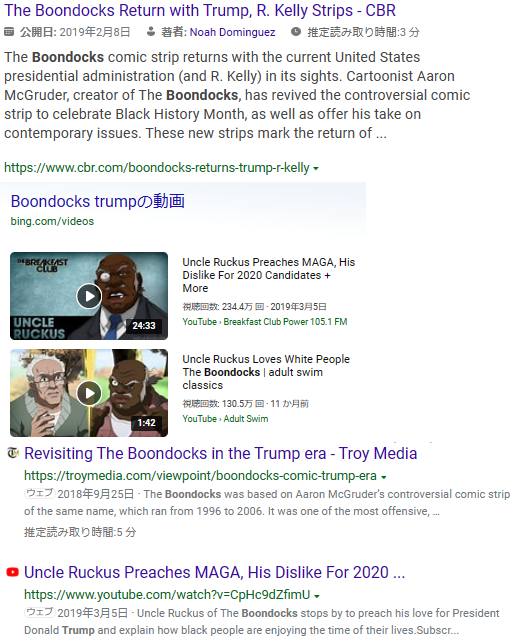Click the author person icon

click(x=151, y=32)
